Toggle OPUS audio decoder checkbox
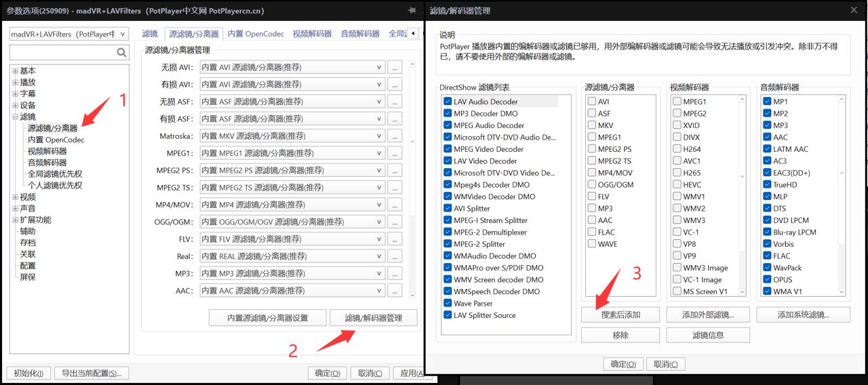The width and height of the screenshot is (868, 385). coord(767,279)
